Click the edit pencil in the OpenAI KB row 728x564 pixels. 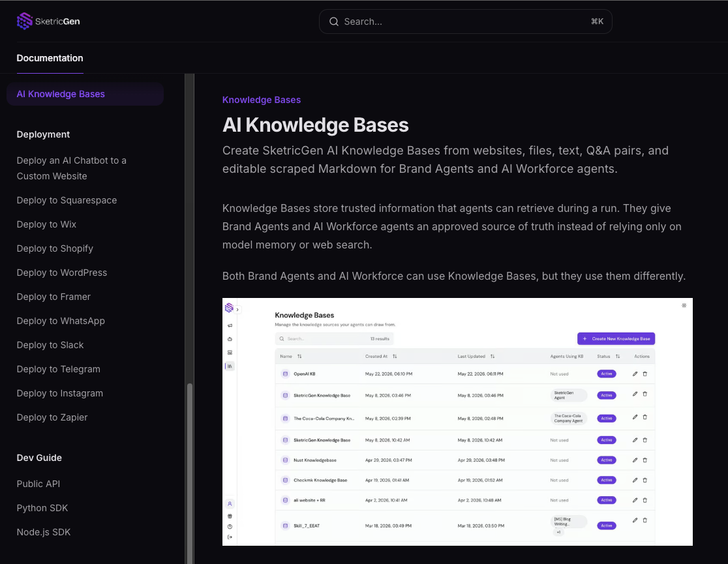click(635, 374)
